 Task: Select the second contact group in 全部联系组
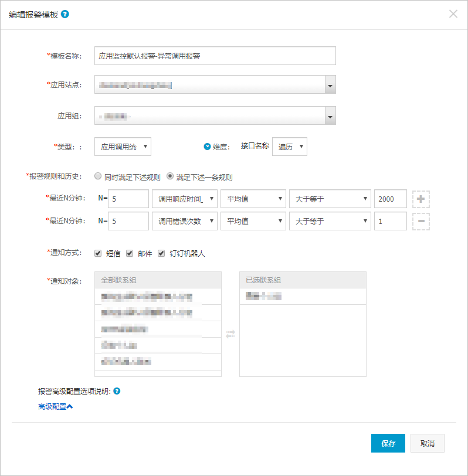(x=158, y=312)
